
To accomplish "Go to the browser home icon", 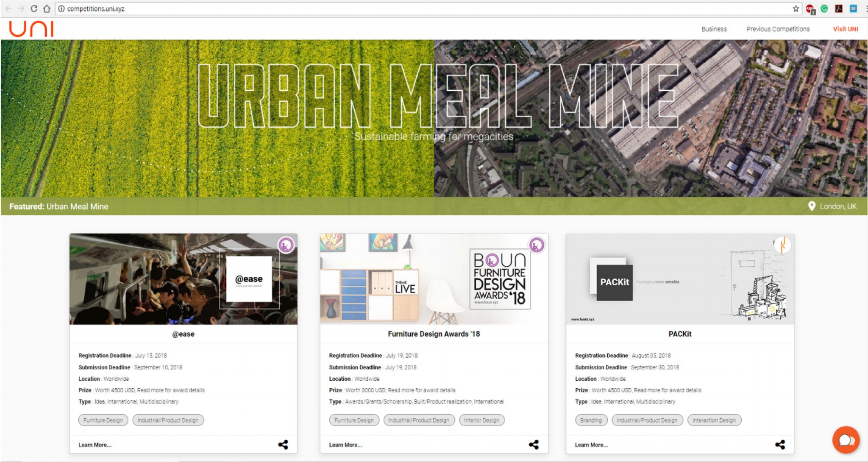I will point(47,8).
